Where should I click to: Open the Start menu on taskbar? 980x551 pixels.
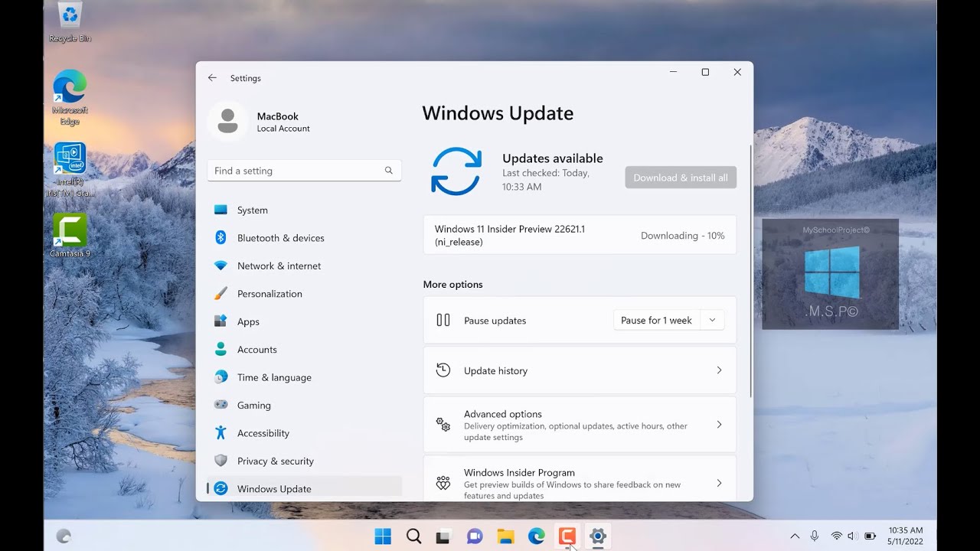[383, 536]
